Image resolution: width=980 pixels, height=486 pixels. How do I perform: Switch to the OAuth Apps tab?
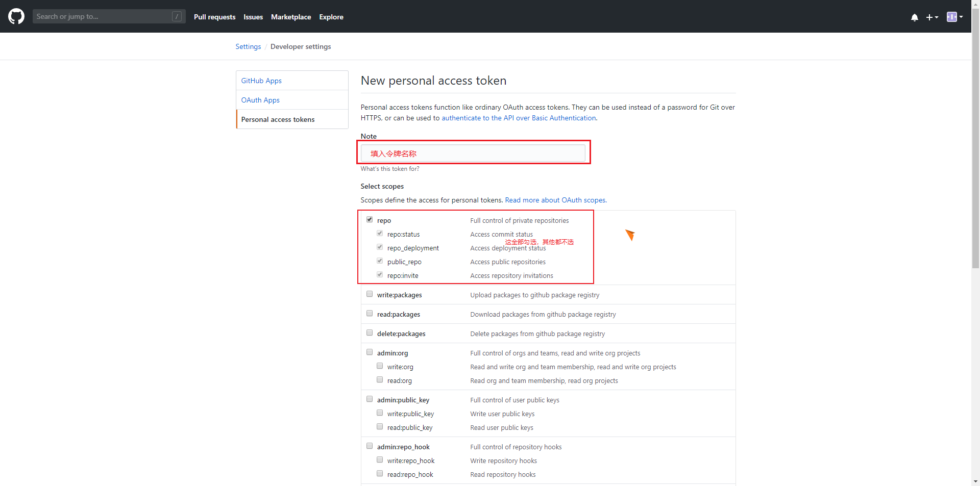point(260,99)
